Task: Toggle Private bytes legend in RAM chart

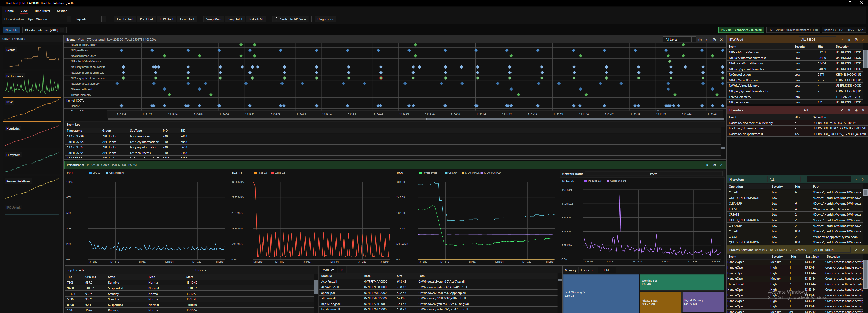Action: 428,173
